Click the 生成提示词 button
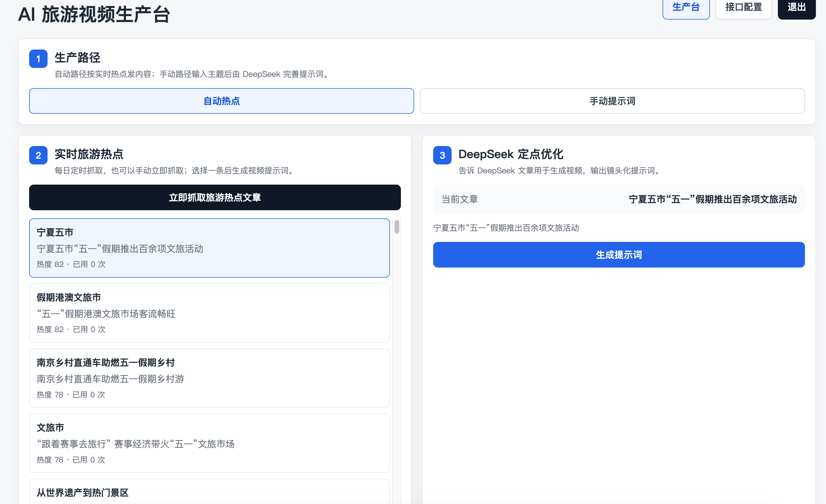 click(619, 255)
